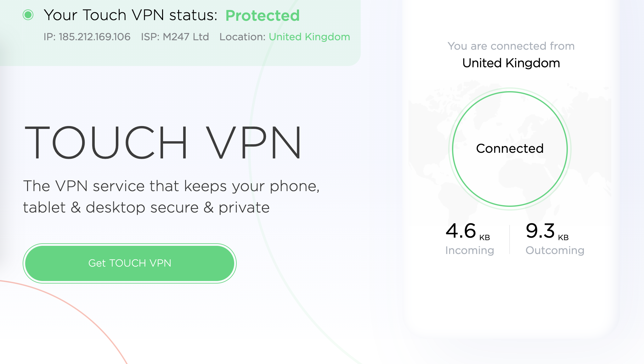Click the VPN service tagline text
Image resolution: width=644 pixels, height=364 pixels.
click(171, 196)
